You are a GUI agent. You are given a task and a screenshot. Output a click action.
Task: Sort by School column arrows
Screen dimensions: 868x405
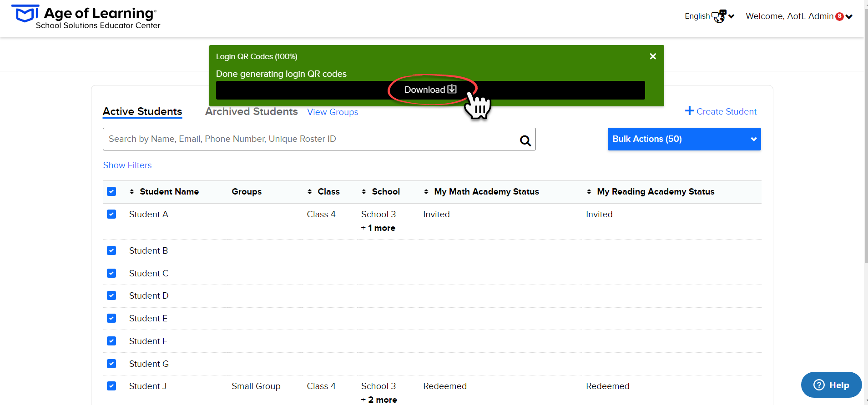pos(363,192)
